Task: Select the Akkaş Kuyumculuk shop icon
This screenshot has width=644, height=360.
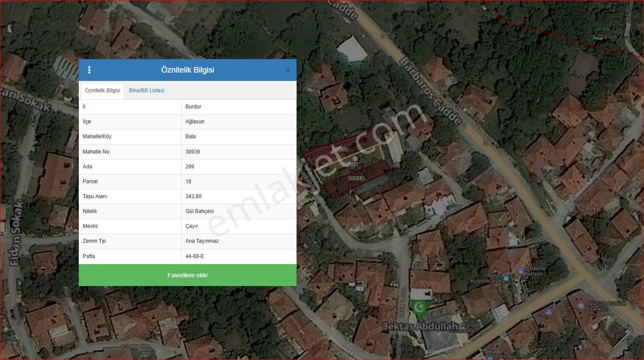Action: (x=506, y=278)
